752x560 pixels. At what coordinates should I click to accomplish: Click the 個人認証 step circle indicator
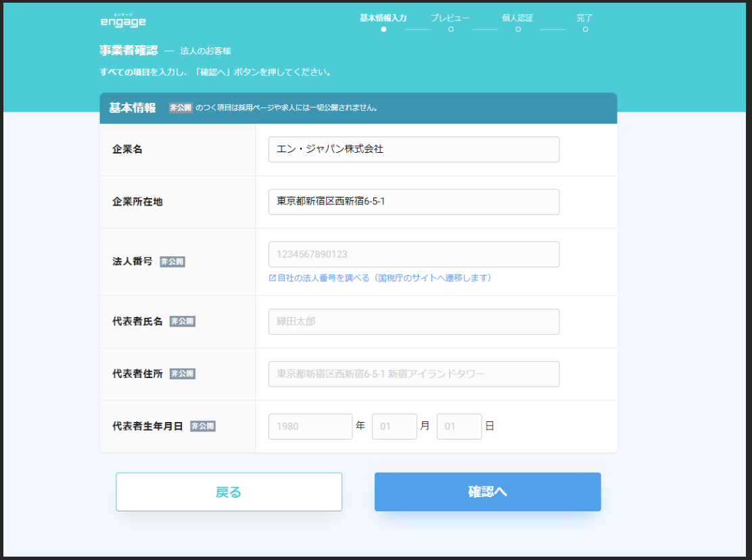[x=517, y=30]
